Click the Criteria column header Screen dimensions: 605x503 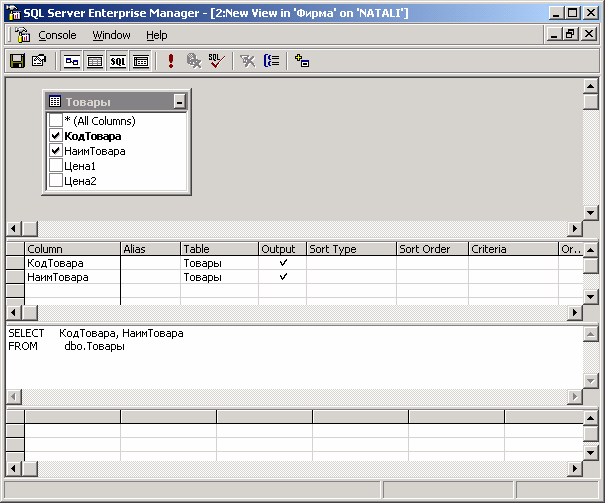pyautogui.click(x=513, y=249)
